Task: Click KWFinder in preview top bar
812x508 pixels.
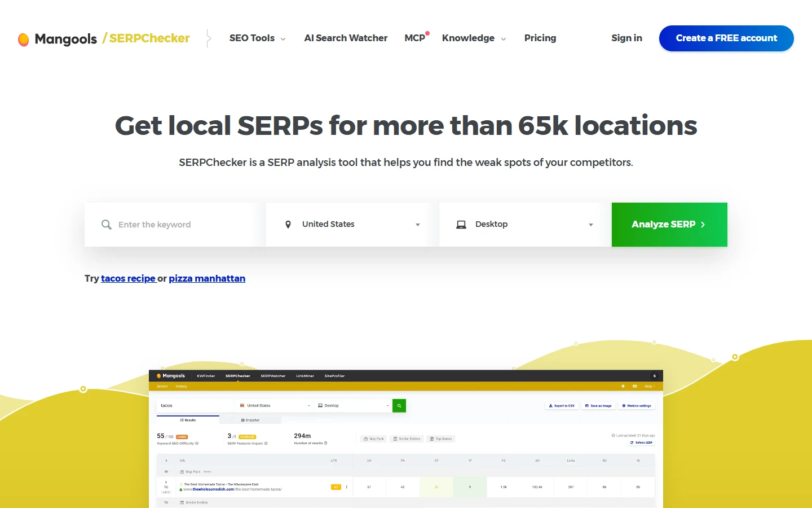Action: pyautogui.click(x=206, y=376)
